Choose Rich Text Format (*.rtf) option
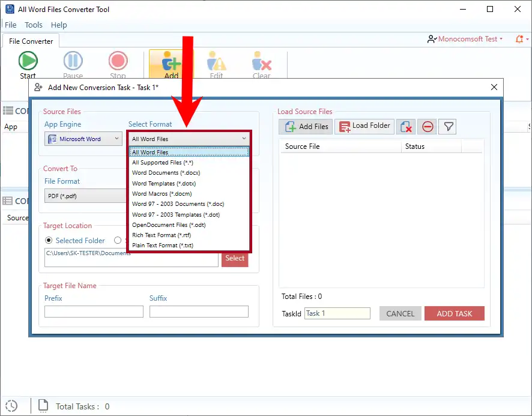Image resolution: width=532 pixels, height=416 pixels. click(x=189, y=235)
